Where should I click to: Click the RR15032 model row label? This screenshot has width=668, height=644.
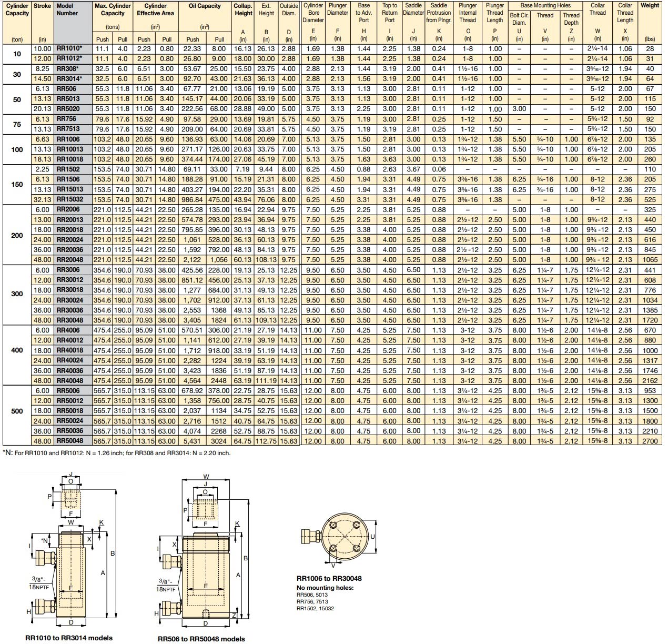pyautogui.click(x=69, y=199)
